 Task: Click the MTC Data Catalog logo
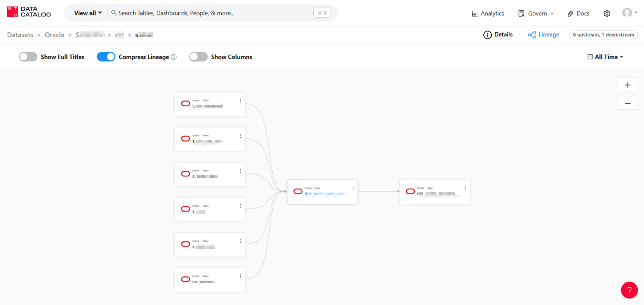29,12
